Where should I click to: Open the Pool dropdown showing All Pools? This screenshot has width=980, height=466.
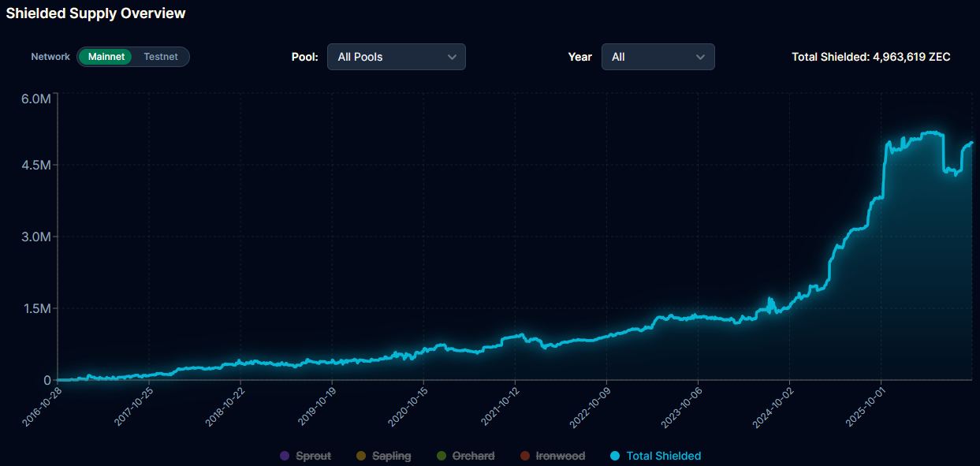click(x=397, y=57)
